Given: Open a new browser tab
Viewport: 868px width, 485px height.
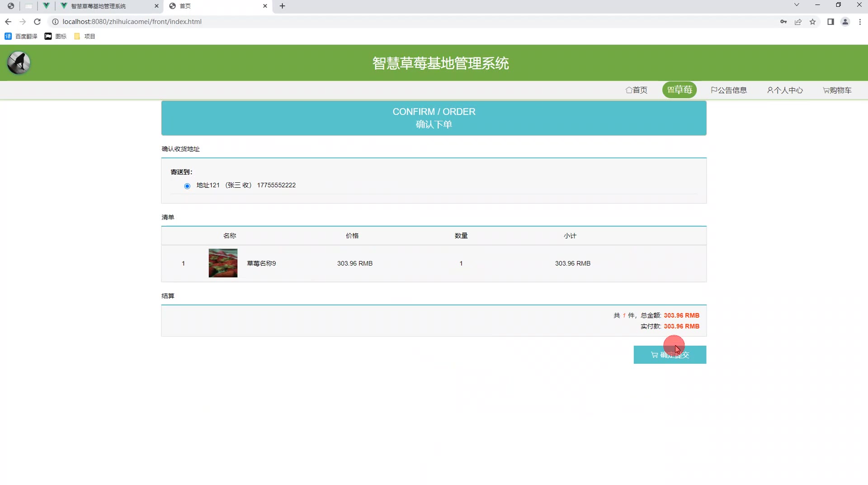Looking at the screenshot, I should [282, 6].
